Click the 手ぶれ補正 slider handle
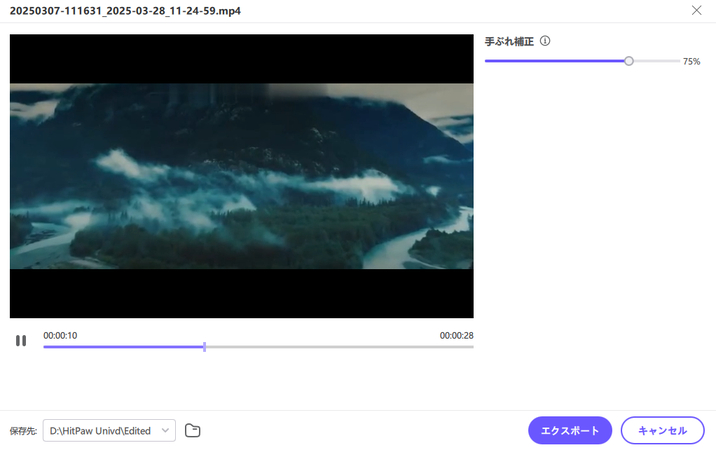Screen dimensions: 716x450 pos(629,61)
